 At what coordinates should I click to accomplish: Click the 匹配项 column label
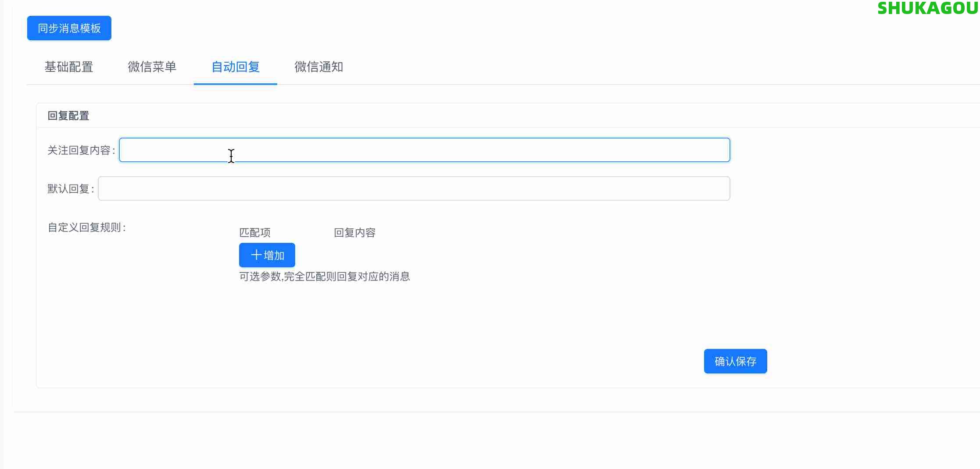point(254,232)
